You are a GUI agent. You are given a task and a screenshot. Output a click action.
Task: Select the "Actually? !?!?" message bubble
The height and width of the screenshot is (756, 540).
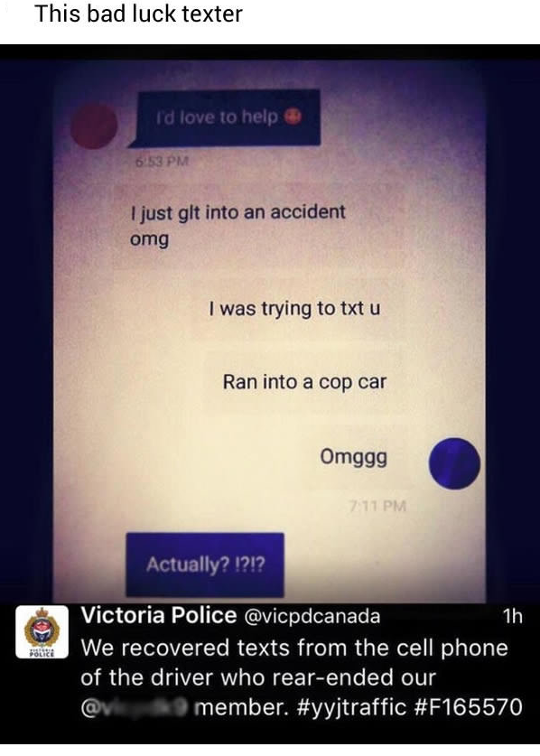click(205, 565)
